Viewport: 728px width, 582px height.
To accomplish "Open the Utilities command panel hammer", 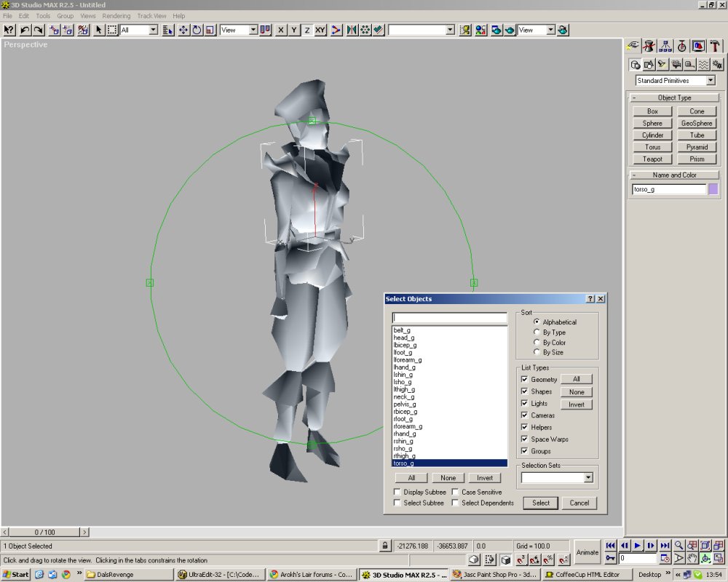I will point(715,46).
